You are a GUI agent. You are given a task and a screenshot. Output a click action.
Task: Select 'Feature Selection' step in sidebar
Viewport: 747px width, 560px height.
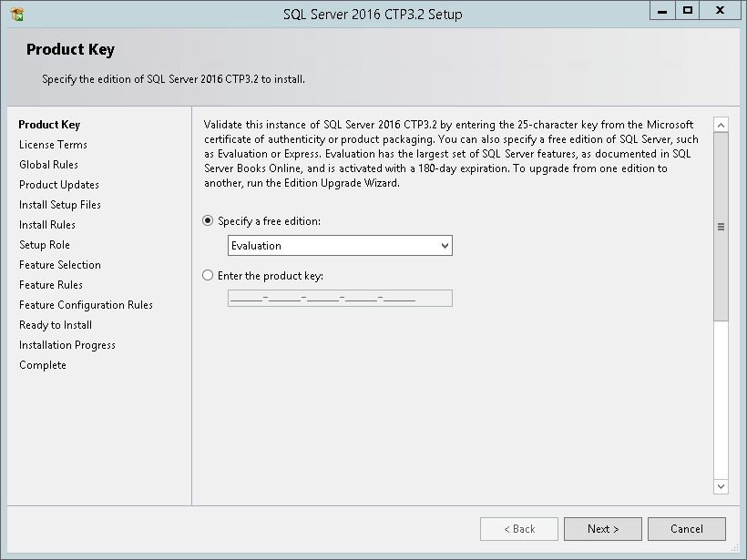60,265
